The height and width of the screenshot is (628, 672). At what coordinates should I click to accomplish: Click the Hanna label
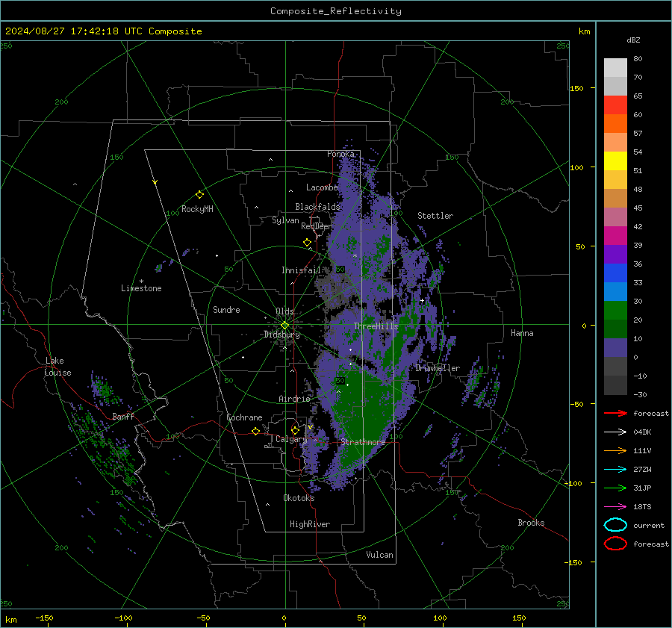pyautogui.click(x=522, y=332)
